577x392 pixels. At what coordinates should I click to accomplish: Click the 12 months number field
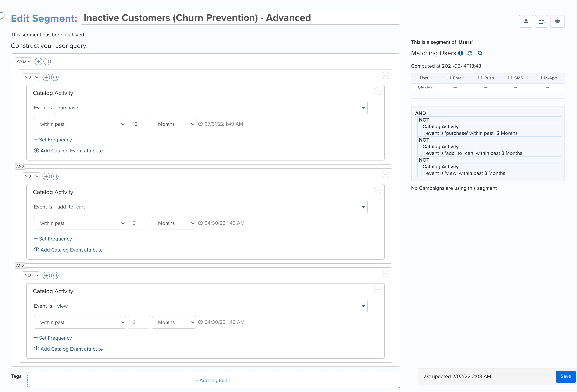(139, 124)
